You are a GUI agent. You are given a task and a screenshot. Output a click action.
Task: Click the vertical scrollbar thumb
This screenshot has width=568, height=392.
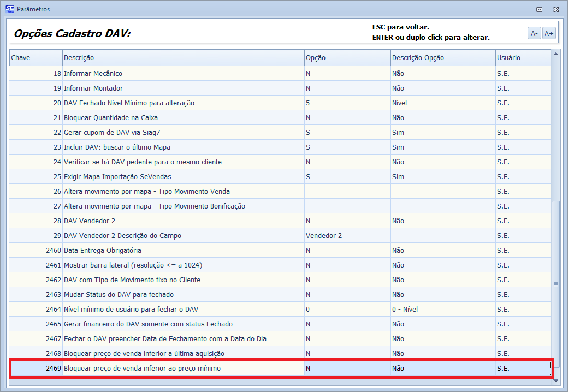point(556,284)
